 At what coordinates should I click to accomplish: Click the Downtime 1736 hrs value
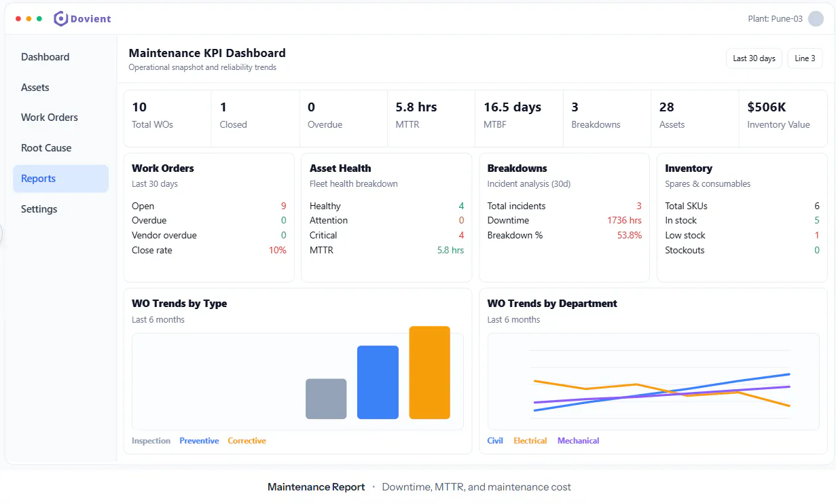(624, 220)
